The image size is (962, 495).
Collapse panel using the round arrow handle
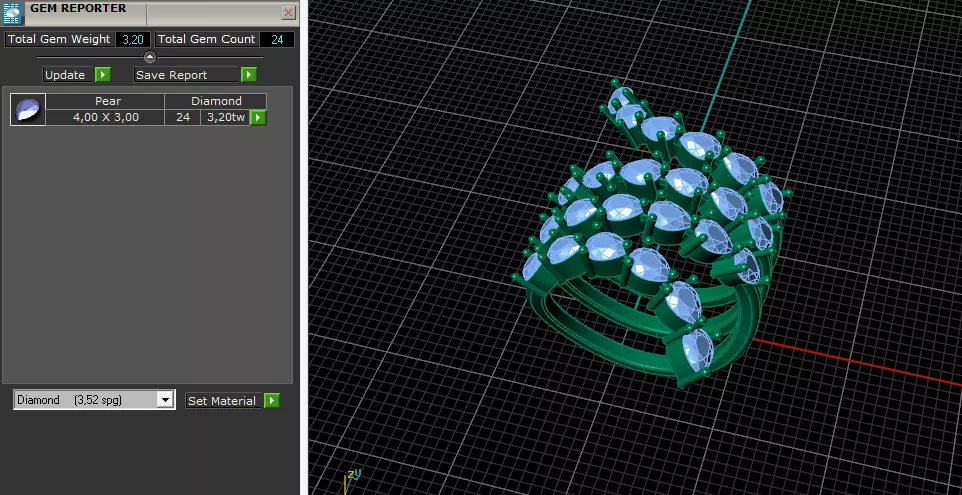coord(150,57)
